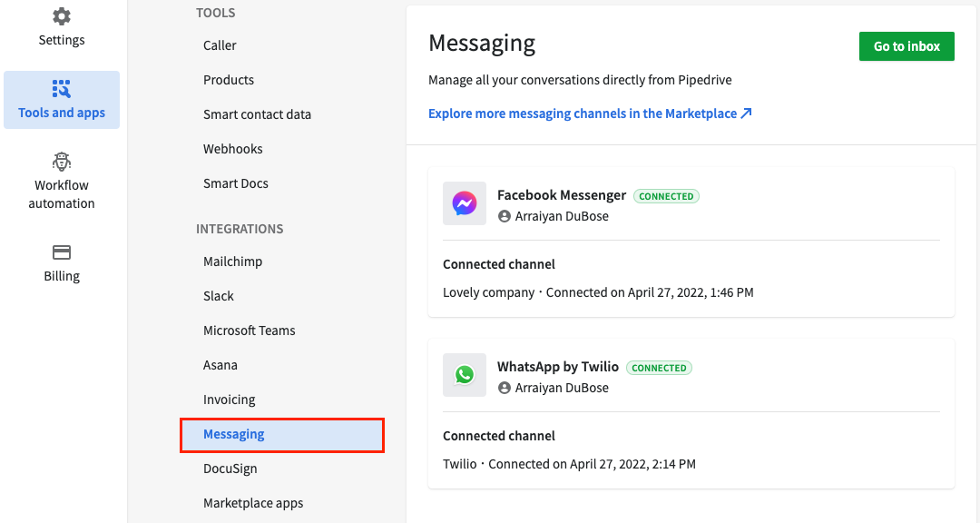This screenshot has height=523, width=980.
Task: Open Workflow automation via its robot icon
Action: pos(61,161)
